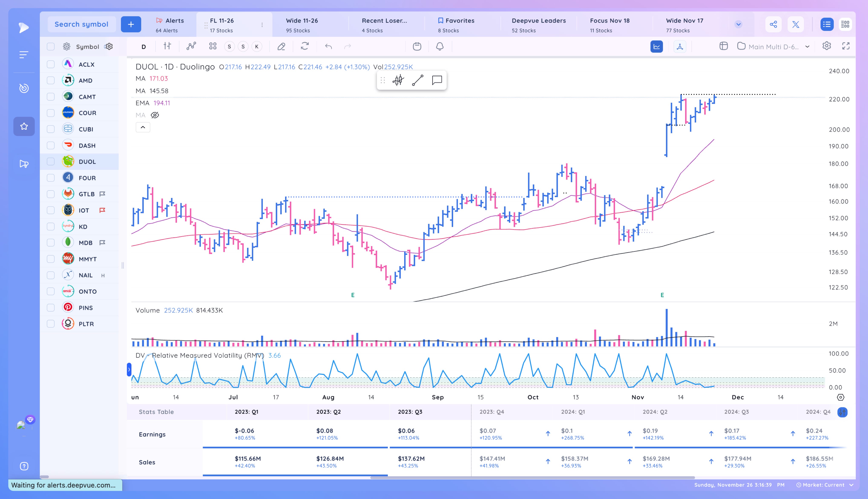
Task: Open the share icon button
Action: pos(773,24)
